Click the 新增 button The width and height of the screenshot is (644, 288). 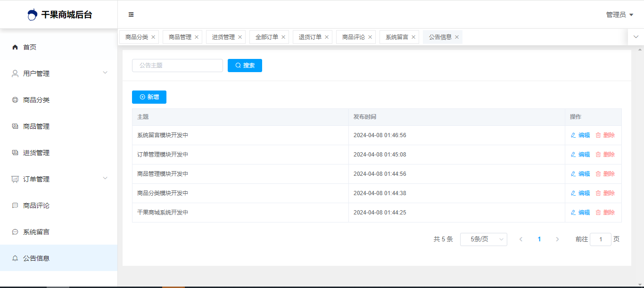149,97
